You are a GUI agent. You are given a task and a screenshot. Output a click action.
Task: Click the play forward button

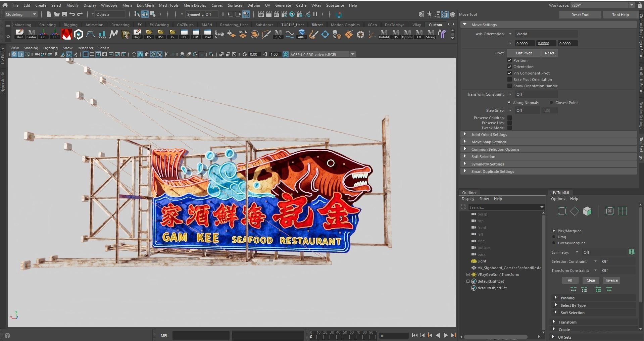click(x=445, y=335)
